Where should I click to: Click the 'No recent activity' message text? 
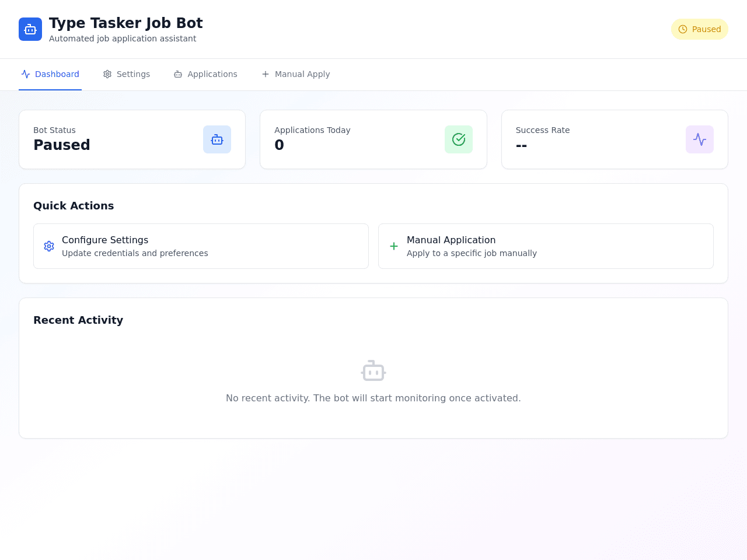pos(373,398)
